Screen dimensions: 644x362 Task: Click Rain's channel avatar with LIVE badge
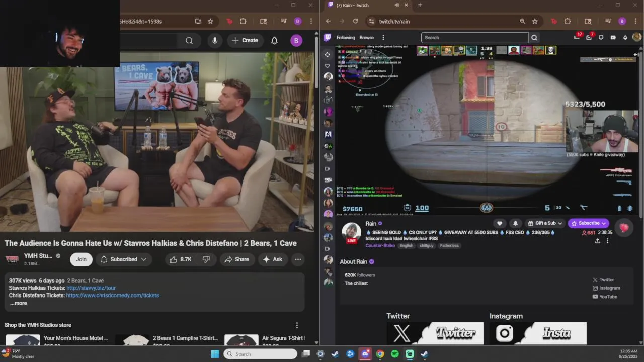pos(351,232)
